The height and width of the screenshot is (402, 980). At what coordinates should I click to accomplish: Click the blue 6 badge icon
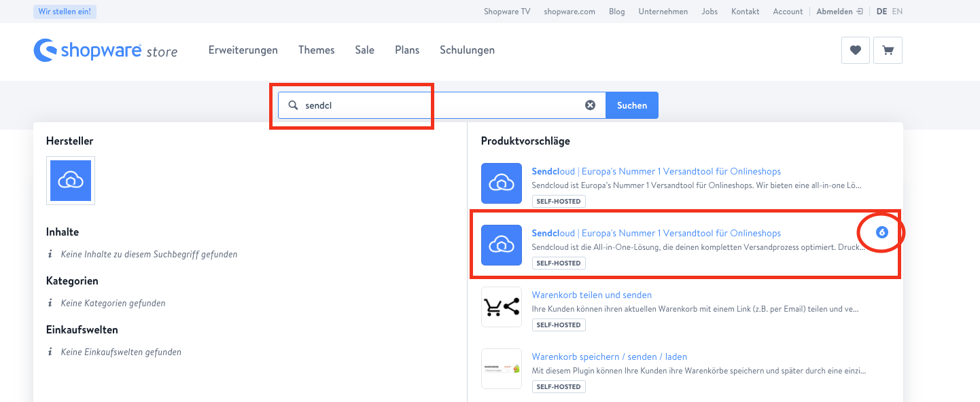coord(882,233)
